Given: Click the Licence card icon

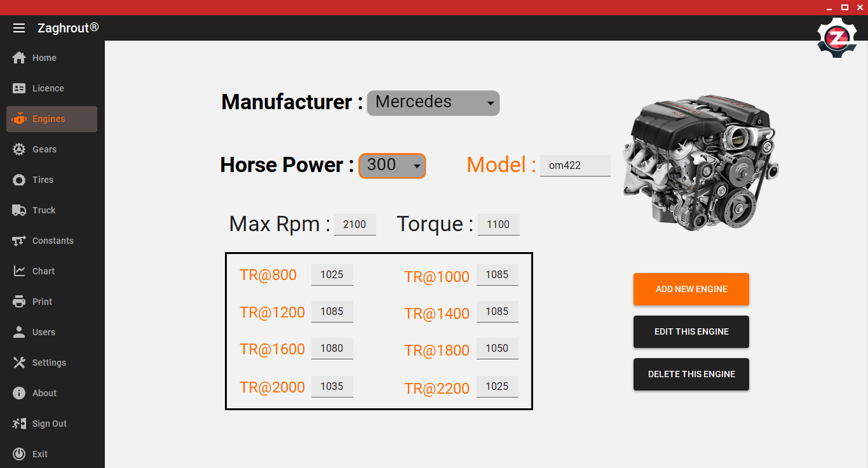Looking at the screenshot, I should (19, 88).
